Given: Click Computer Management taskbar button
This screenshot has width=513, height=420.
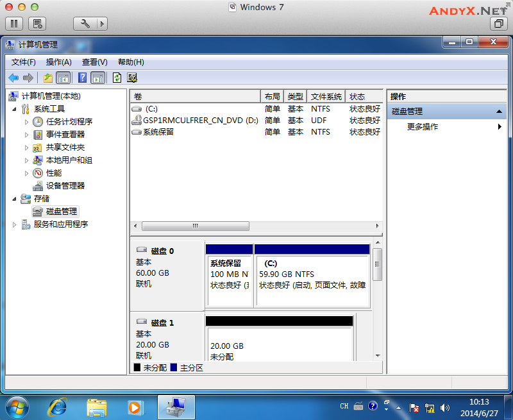Looking at the screenshot, I should point(176,408).
